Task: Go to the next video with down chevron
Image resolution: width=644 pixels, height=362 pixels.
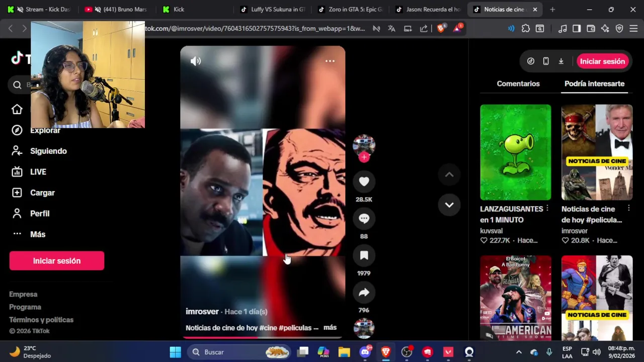Action: pyautogui.click(x=449, y=205)
